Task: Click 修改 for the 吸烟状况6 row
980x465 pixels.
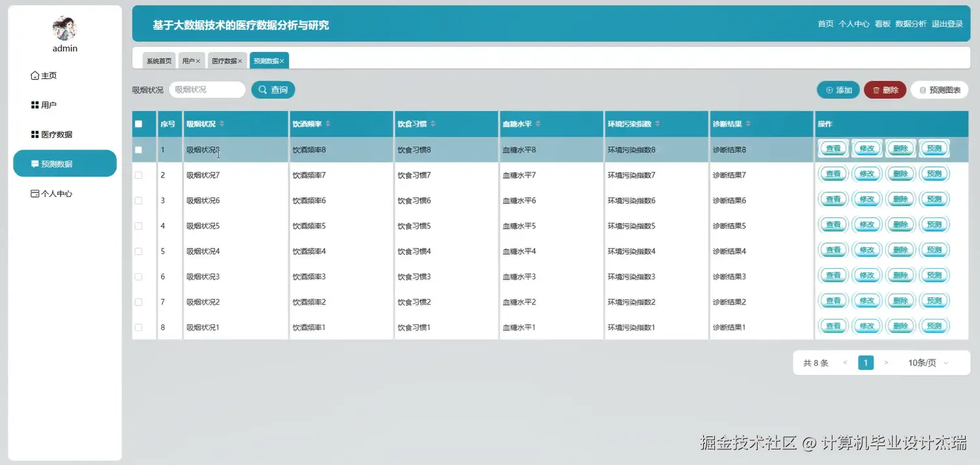Action: pos(867,200)
